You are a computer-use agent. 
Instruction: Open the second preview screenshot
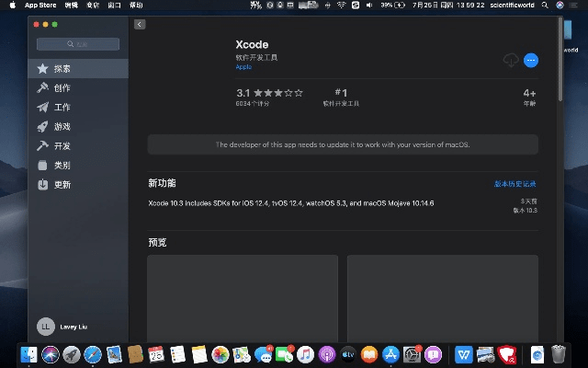(443, 298)
